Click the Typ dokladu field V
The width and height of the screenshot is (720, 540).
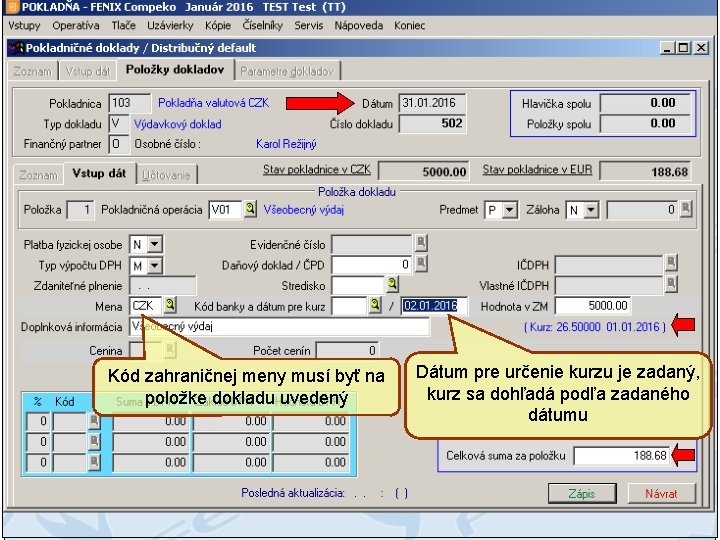point(118,124)
